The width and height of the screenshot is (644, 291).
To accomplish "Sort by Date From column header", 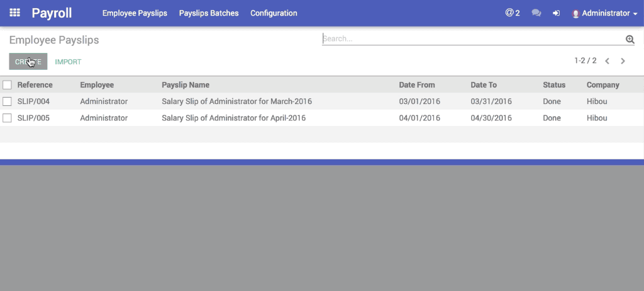I will [x=417, y=85].
